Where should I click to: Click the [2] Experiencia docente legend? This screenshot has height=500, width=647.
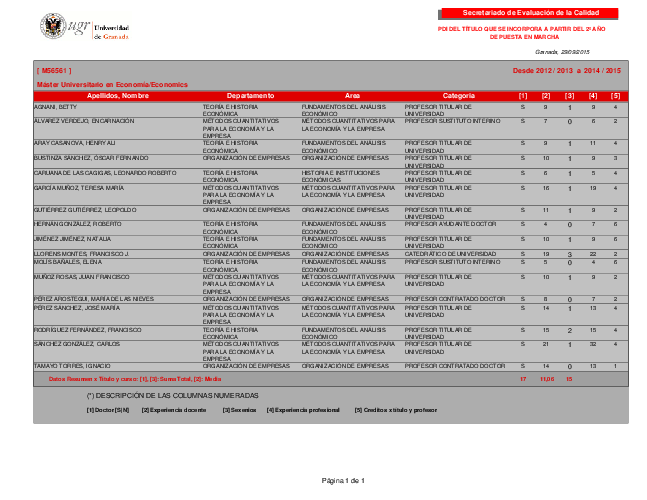[174, 410]
